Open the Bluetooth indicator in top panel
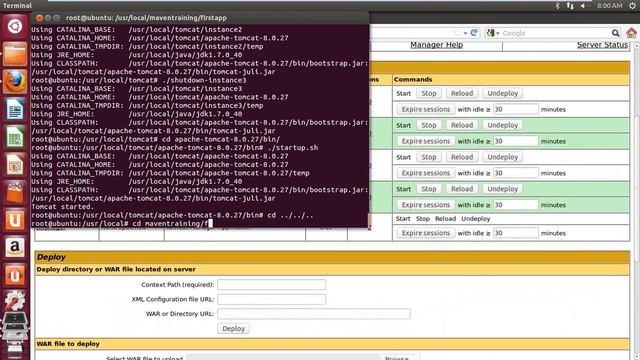Image resolution: width=640 pixels, height=360 pixels. (x=558, y=5)
